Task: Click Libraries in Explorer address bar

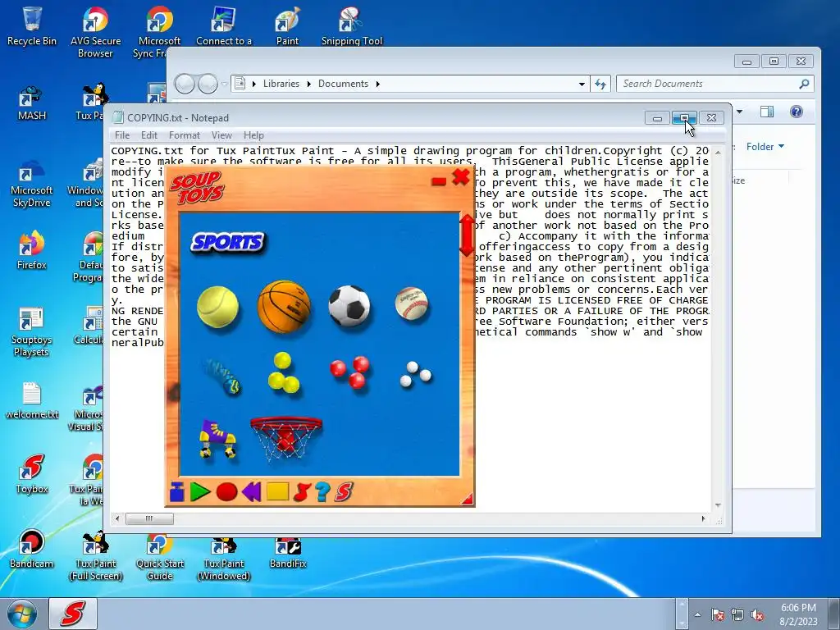Action: (281, 84)
